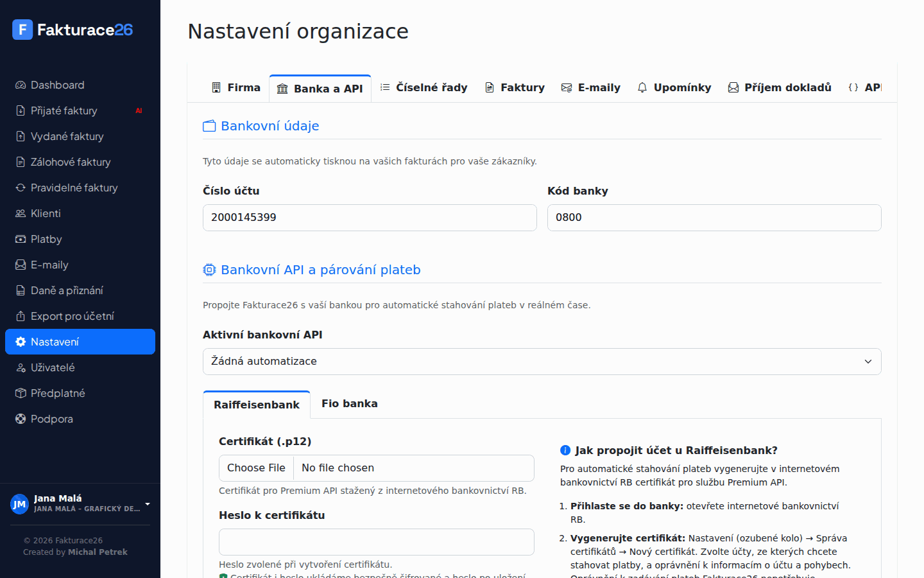Viewport: 924px width, 578px height.
Task: Click the Fakturace26 logo icon
Action: click(x=22, y=30)
